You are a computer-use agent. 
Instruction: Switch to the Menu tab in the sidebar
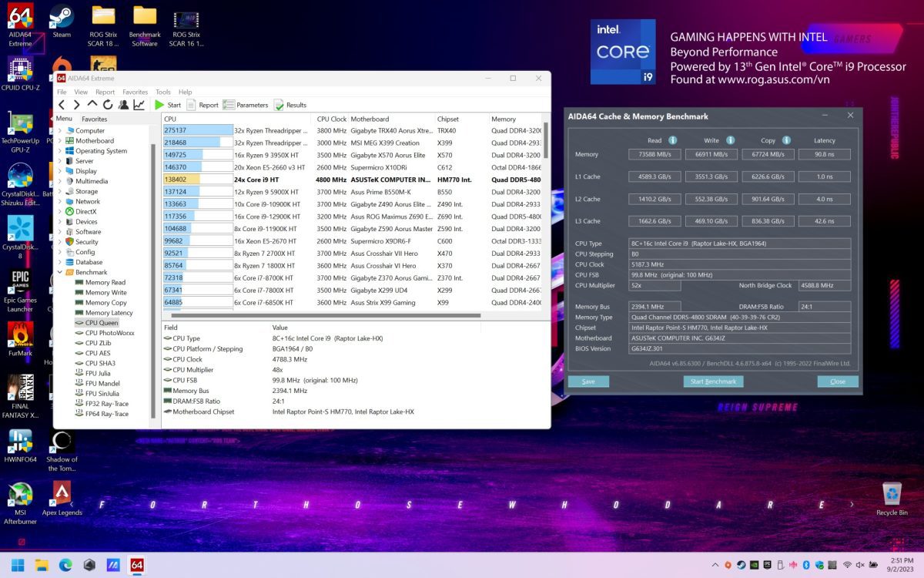64,119
